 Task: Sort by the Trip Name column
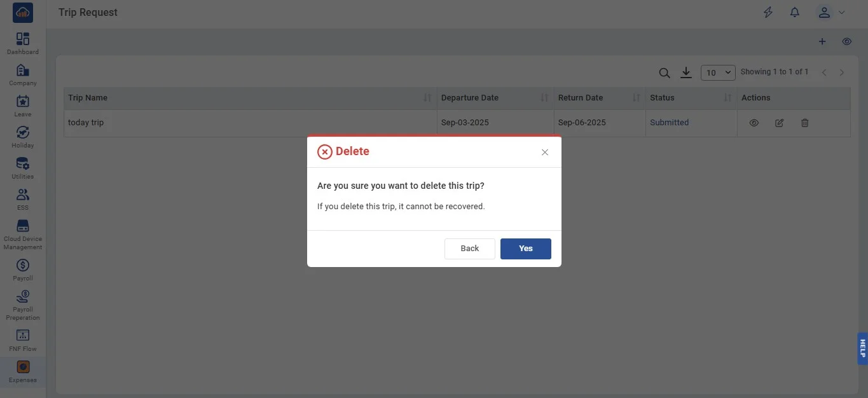coord(427,98)
